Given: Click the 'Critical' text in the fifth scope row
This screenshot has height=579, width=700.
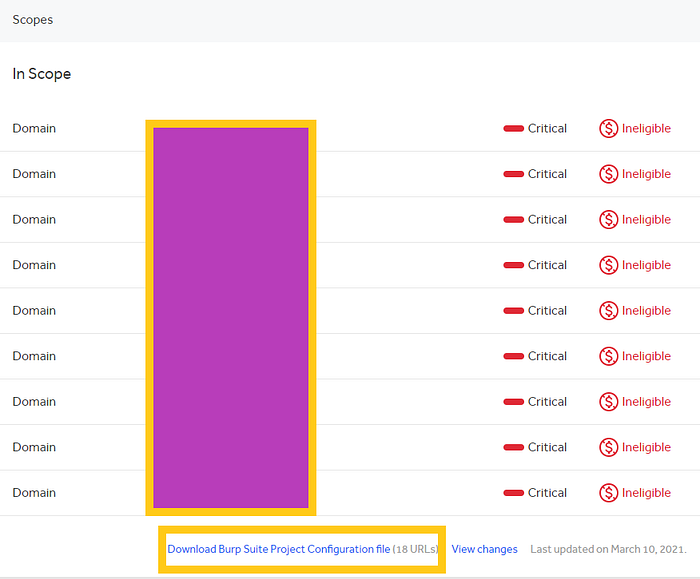Looking at the screenshot, I should 547,311.
